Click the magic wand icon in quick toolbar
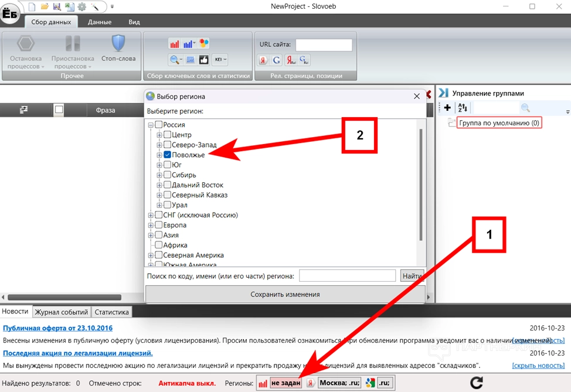The height and width of the screenshot is (392, 571). (95, 6)
